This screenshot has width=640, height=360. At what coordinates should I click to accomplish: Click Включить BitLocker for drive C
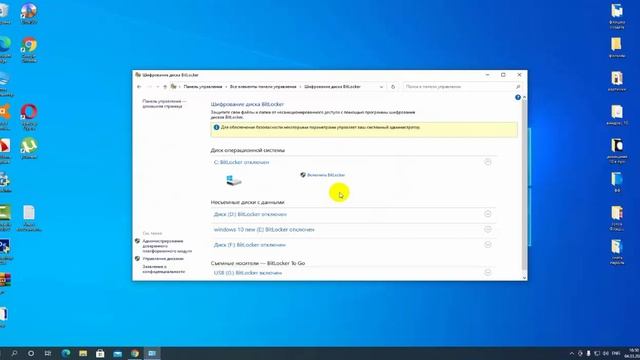click(326, 175)
